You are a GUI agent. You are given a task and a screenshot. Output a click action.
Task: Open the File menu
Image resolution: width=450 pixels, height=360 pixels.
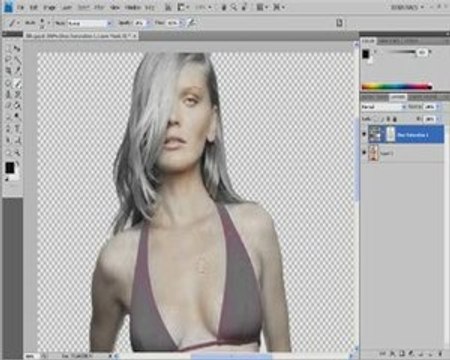pyautogui.click(x=21, y=7)
